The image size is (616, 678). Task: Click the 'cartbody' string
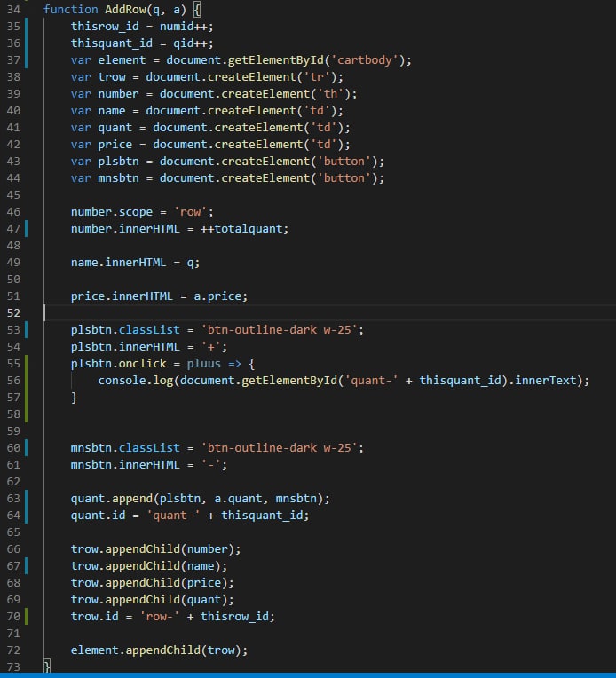point(365,60)
